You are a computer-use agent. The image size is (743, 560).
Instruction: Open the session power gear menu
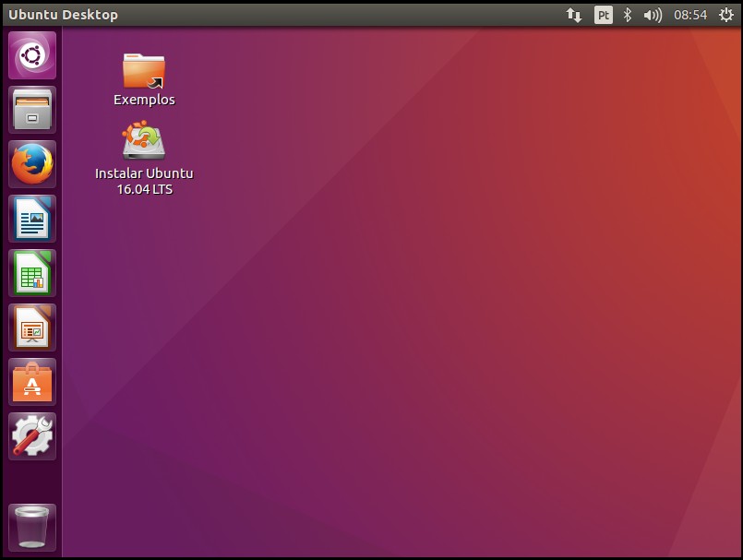coord(725,15)
